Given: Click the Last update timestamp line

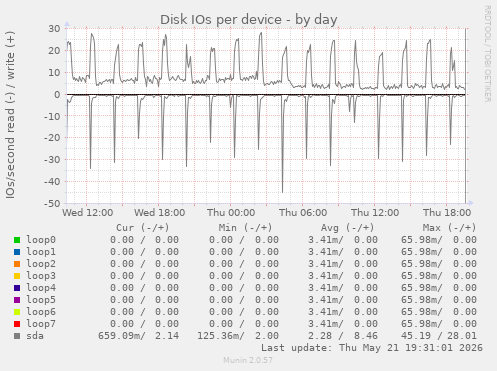Looking at the screenshot, I should click(x=372, y=348).
